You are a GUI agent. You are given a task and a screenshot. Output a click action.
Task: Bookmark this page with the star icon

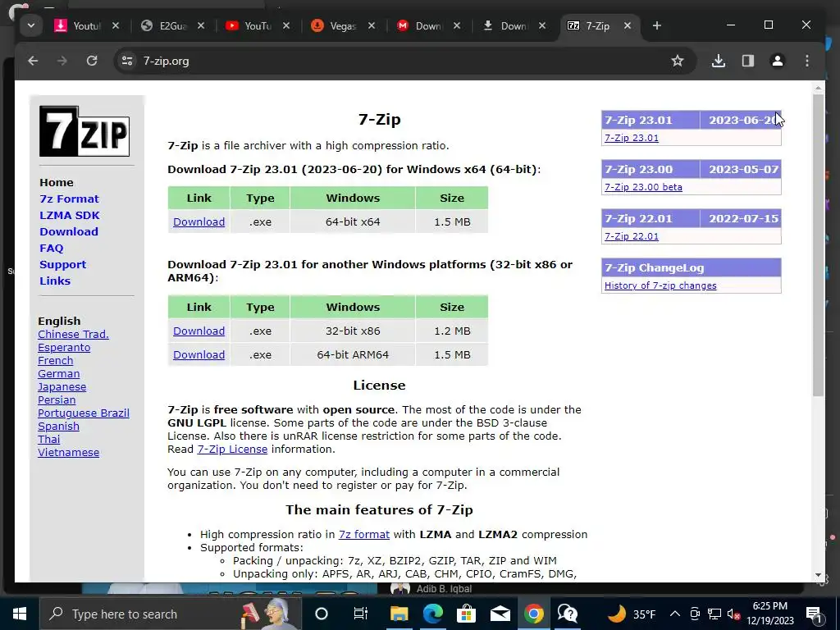point(677,61)
